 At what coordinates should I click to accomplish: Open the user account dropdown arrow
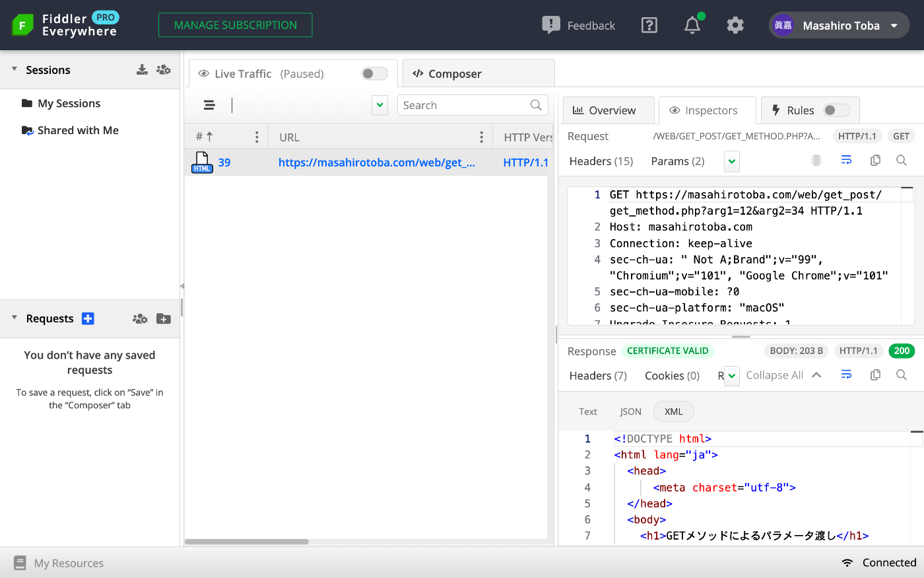click(x=894, y=26)
